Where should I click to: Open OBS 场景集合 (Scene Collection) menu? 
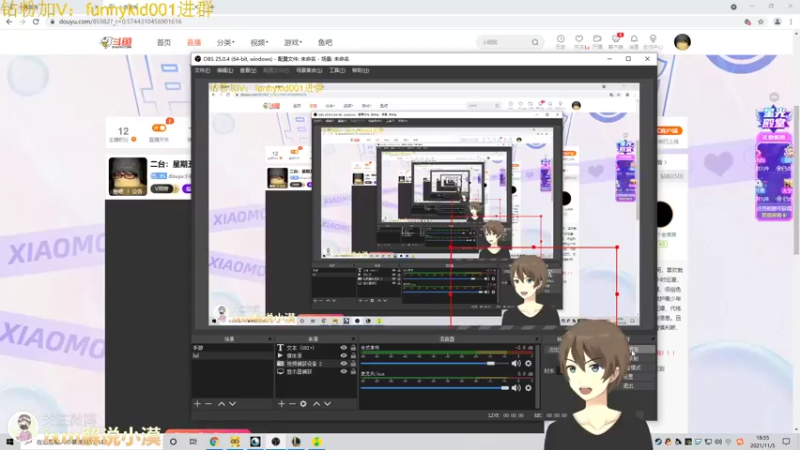309,70
